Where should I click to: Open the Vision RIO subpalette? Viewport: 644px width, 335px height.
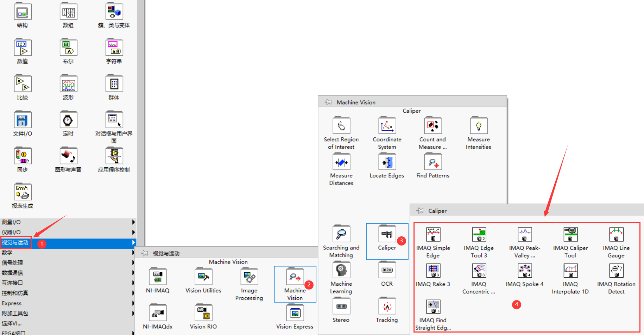pos(203,313)
